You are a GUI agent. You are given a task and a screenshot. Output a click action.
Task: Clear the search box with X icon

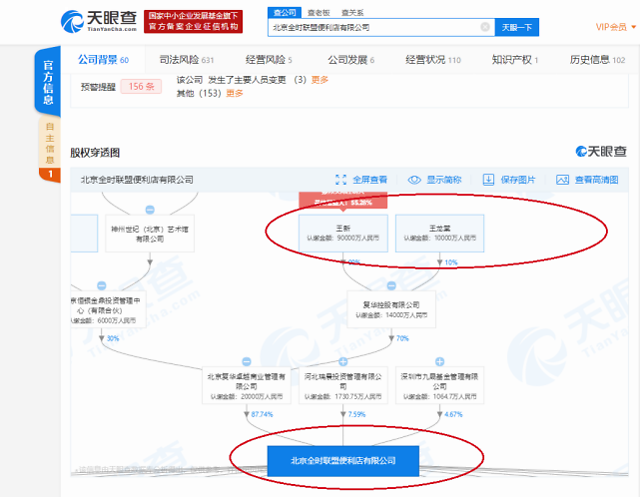(485, 27)
